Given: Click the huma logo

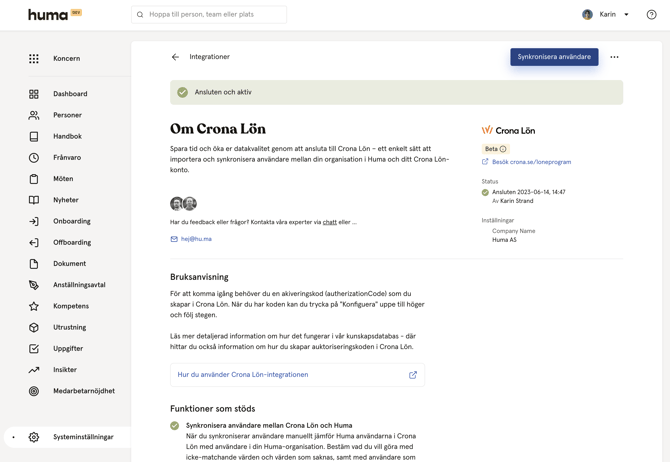Looking at the screenshot, I should (48, 15).
